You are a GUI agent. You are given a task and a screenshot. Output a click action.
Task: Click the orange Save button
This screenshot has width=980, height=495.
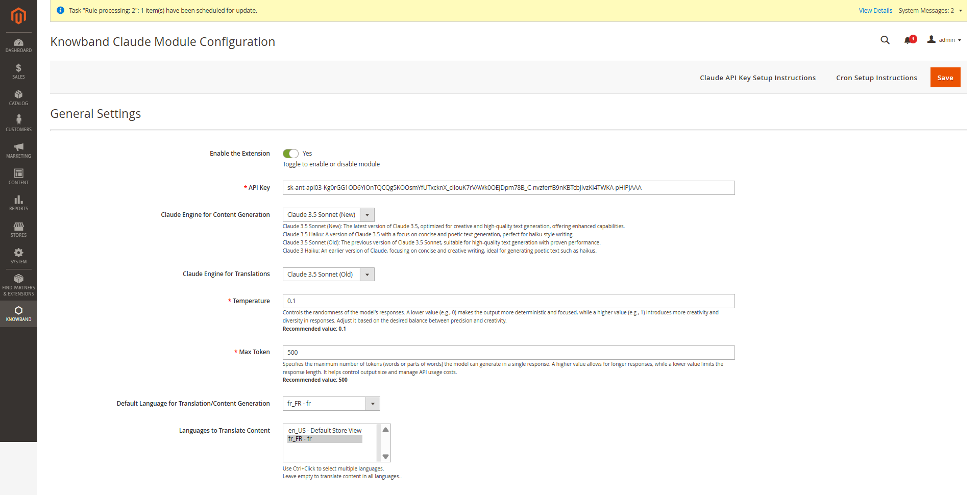click(945, 78)
